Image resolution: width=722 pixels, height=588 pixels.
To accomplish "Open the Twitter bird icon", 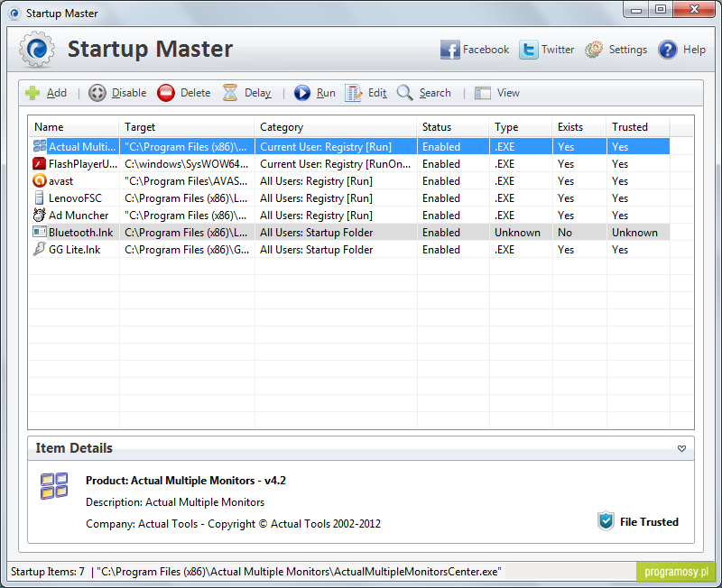I will point(529,50).
